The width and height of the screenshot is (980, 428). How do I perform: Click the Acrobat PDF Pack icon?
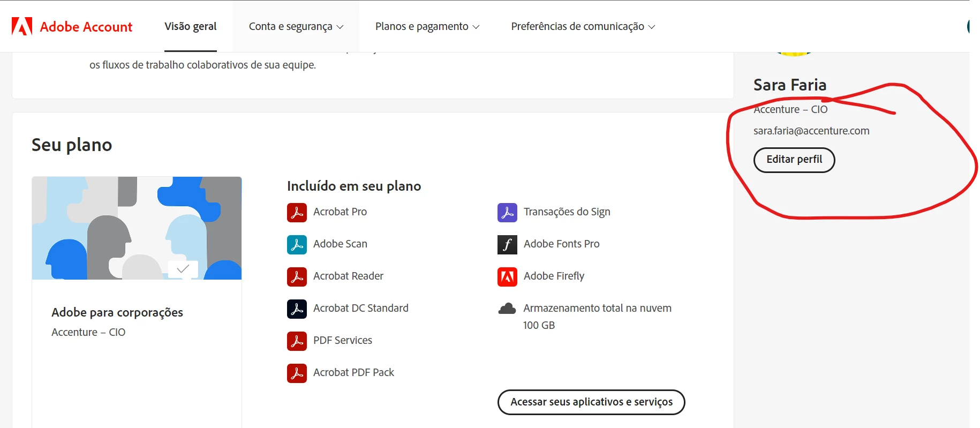point(297,373)
